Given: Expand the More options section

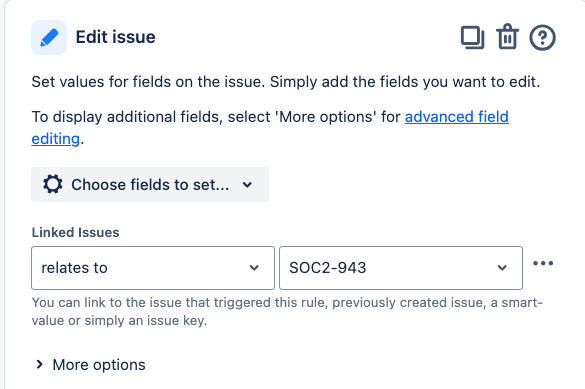Looking at the screenshot, I should coord(90,365).
